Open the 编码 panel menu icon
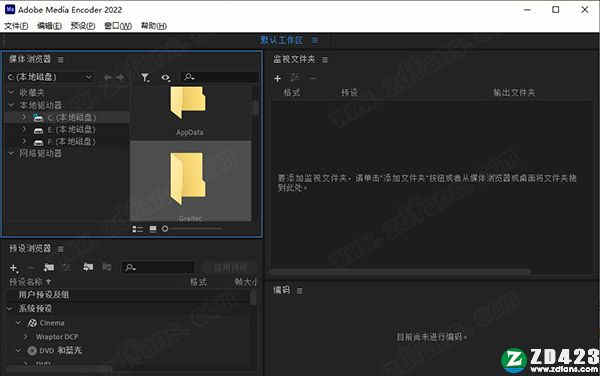This screenshot has height=376, width=600. click(x=300, y=291)
